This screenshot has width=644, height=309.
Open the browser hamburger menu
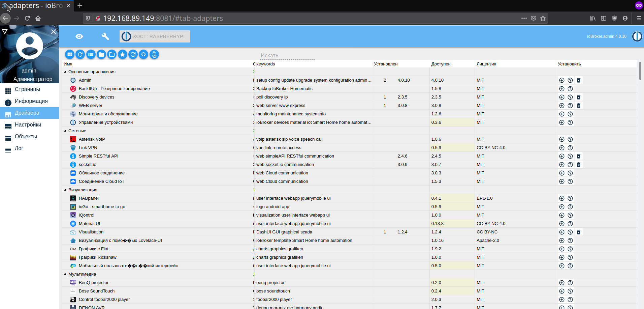639,18
